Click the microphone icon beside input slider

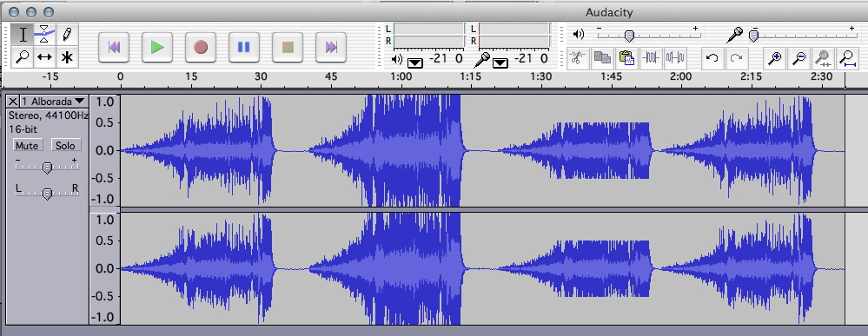coord(734,35)
